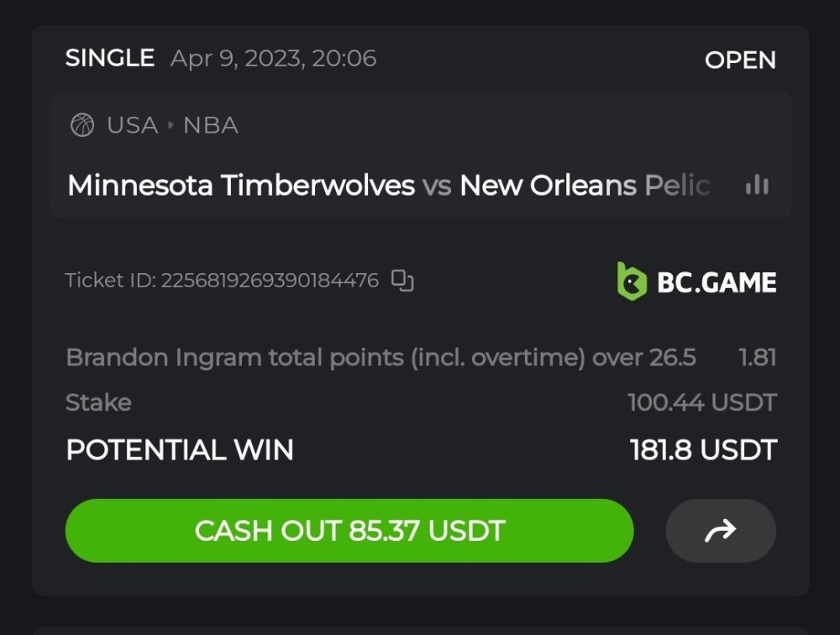The height and width of the screenshot is (635, 840).
Task: Click the arrow between USA and NBA
Action: click(171, 126)
